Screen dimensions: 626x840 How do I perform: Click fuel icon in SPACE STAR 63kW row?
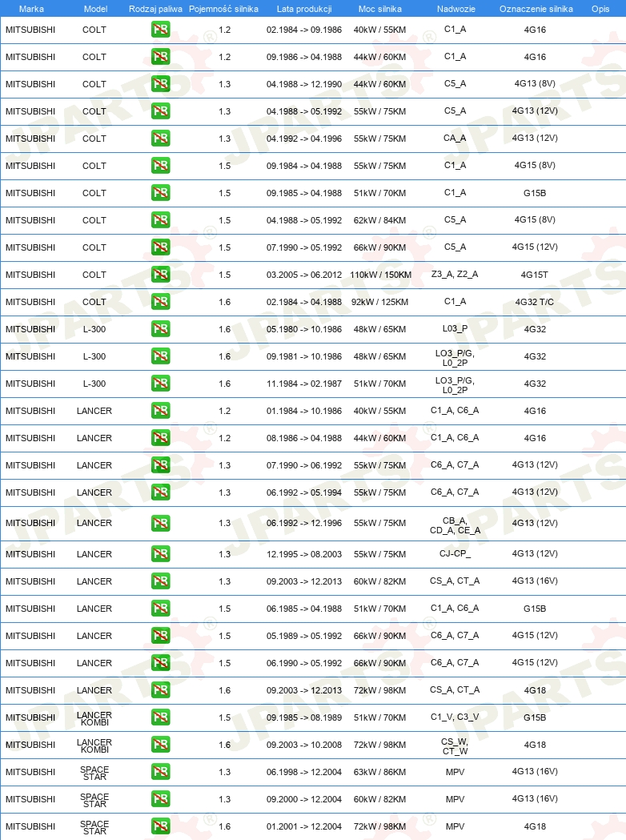click(161, 771)
